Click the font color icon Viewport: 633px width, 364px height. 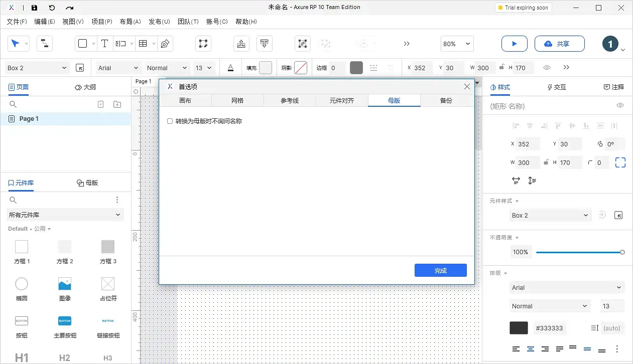click(230, 68)
